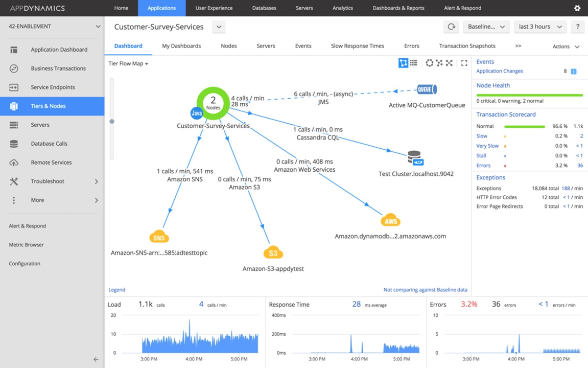
Task: Click the Errors chart graph
Action: point(512,334)
